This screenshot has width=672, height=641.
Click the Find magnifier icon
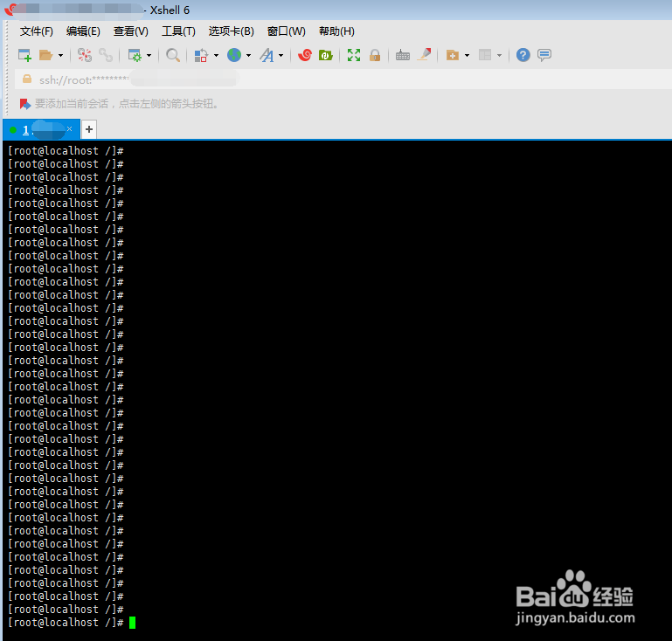click(x=173, y=55)
